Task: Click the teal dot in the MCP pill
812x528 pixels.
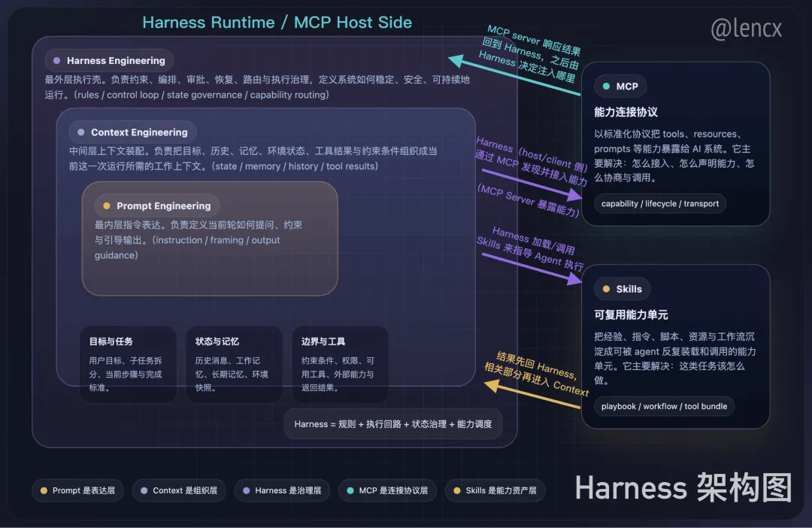Action: coord(607,86)
